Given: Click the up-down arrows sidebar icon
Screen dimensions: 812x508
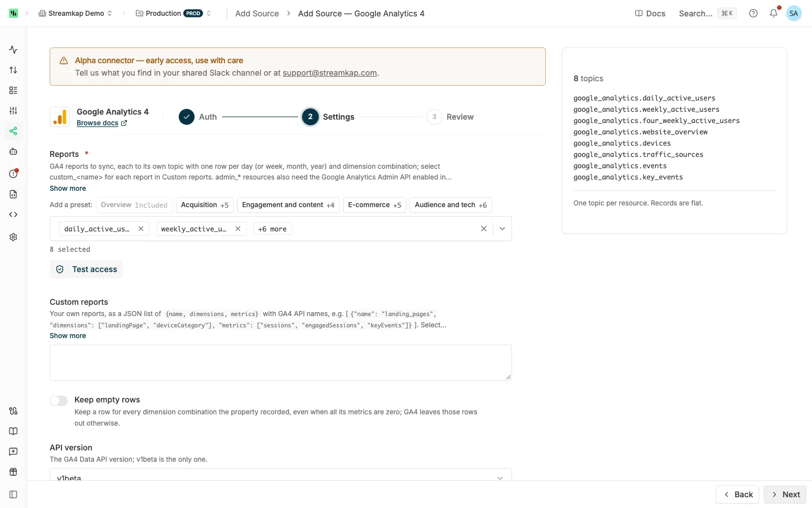Looking at the screenshot, I should (14, 70).
